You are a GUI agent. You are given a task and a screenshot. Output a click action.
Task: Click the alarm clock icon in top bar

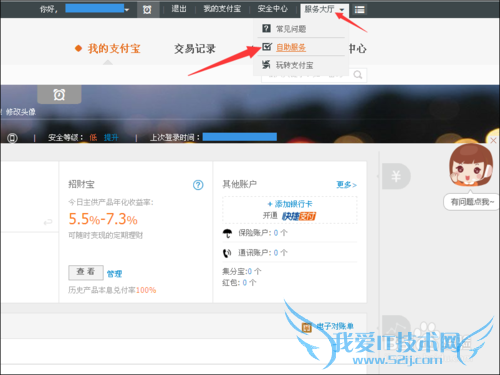(x=147, y=10)
